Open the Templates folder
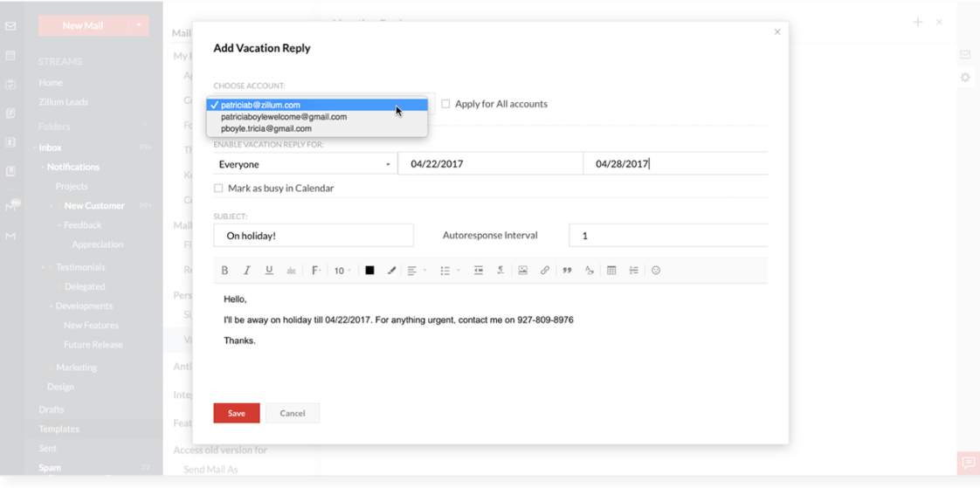 [59, 430]
